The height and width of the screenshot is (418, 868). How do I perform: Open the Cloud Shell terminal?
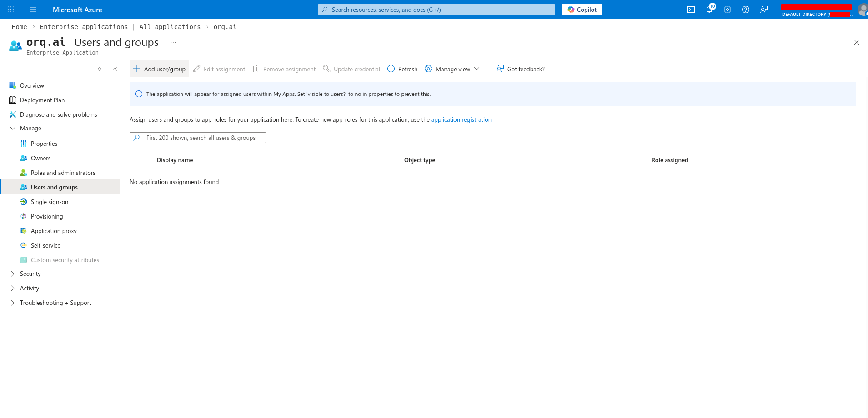tap(691, 9)
